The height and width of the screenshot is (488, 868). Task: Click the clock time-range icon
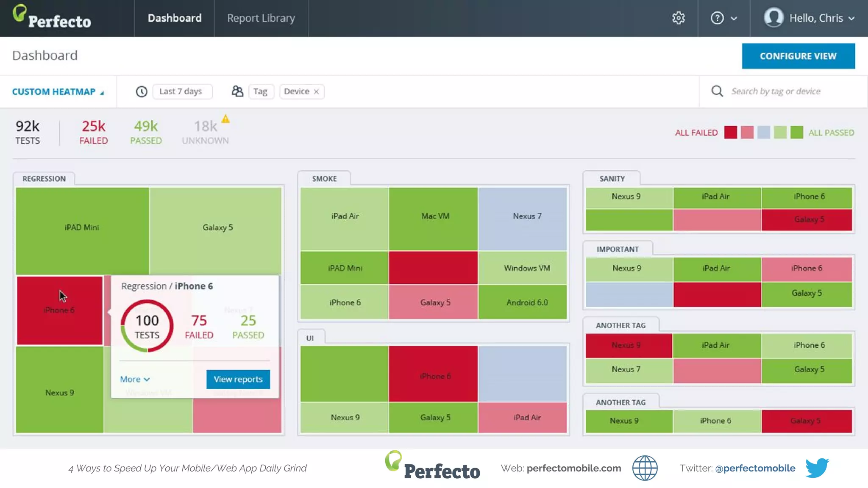click(x=142, y=91)
